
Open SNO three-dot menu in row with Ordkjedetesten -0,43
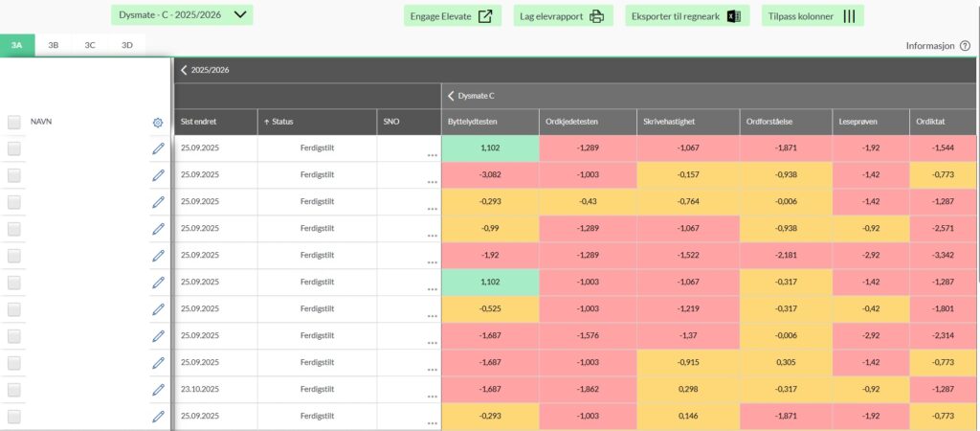432,210
